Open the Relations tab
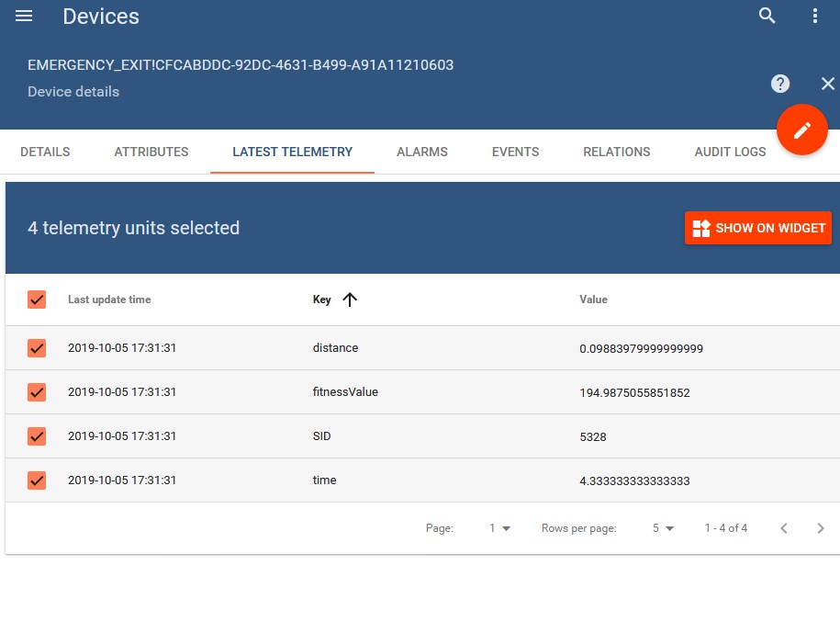This screenshot has width=840, height=633. tap(617, 152)
